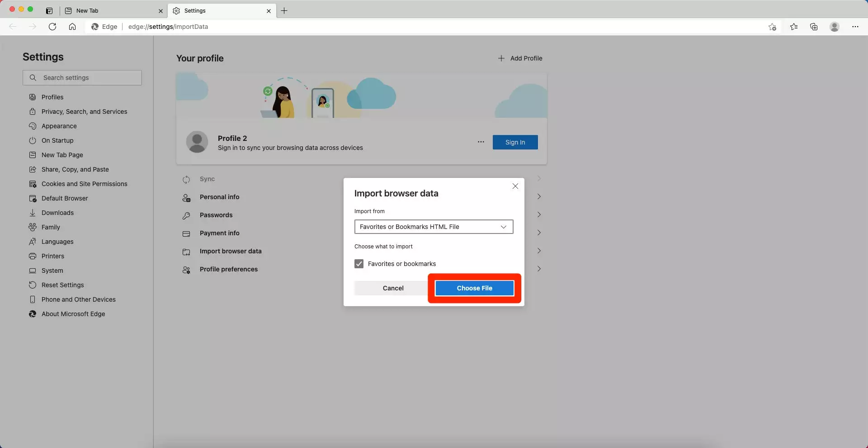Viewport: 868px width, 448px height.
Task: Close Import browser data dialog with X
Action: (x=515, y=186)
